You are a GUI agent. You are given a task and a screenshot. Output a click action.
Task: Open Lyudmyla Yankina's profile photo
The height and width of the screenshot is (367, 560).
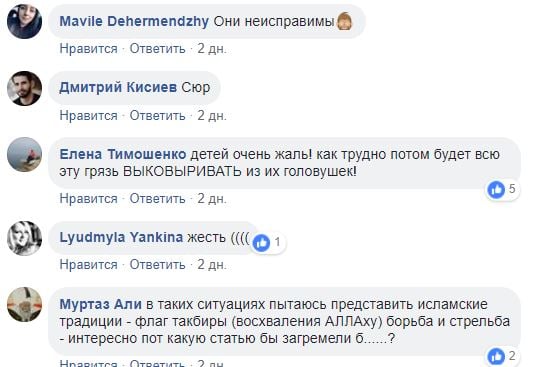click(x=24, y=238)
